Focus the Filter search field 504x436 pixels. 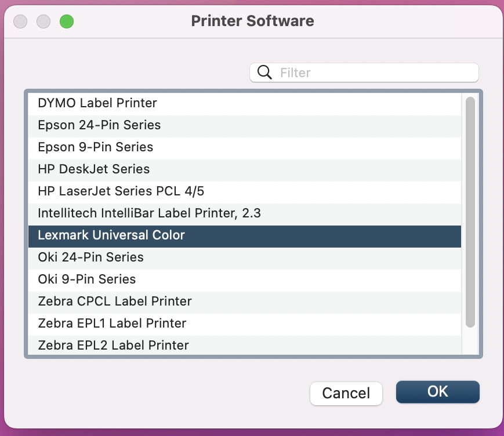tap(364, 72)
